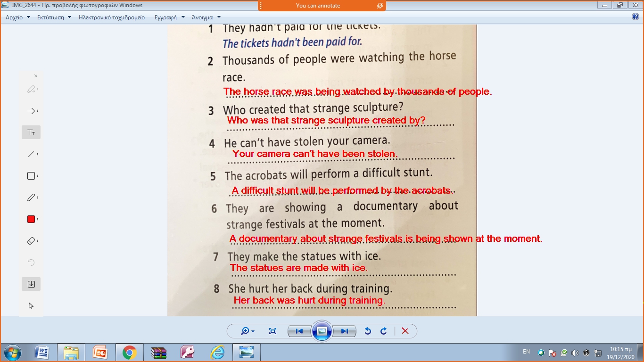Switch to the mouse pointer cursor tool

[x=31, y=306]
